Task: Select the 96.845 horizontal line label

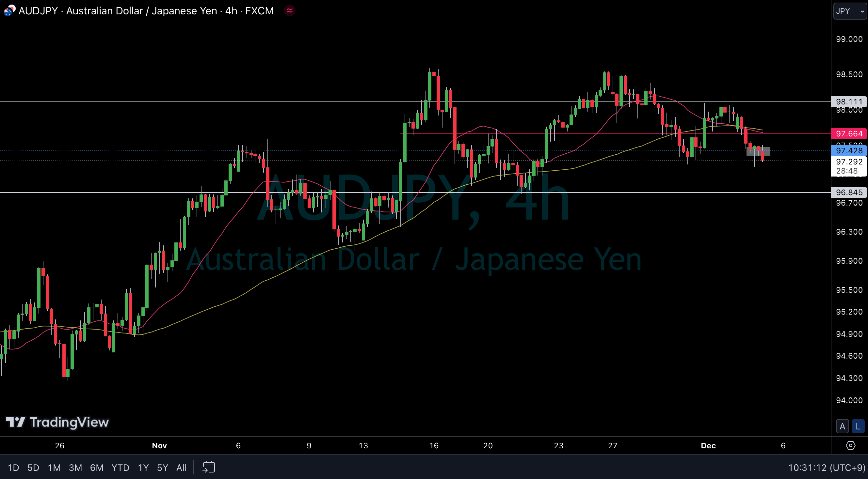Action: pyautogui.click(x=849, y=192)
